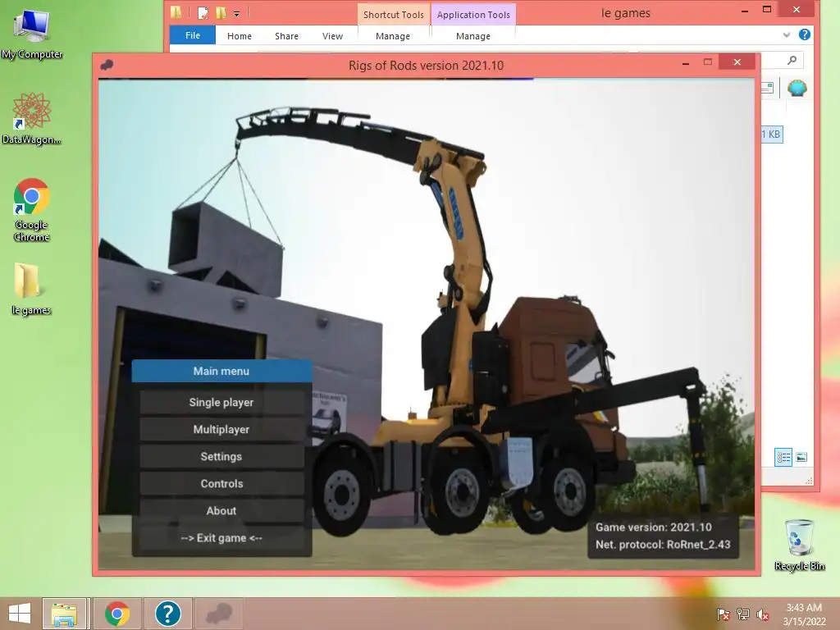Click the Rigs of Rods taskbar icon
Screen dimensions: 840x630
[218, 614]
